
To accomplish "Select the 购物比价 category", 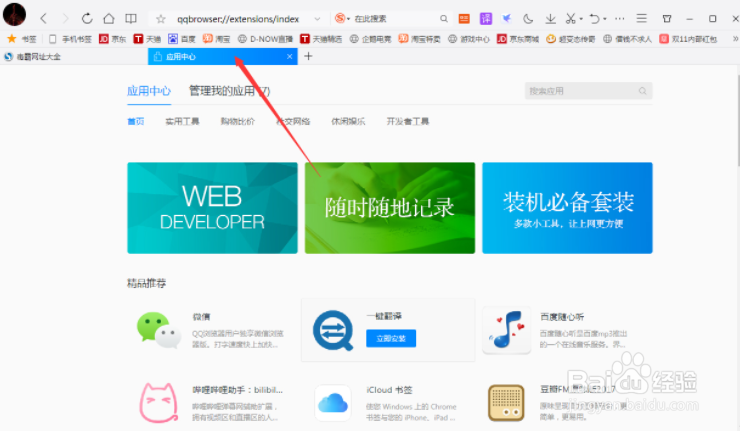I will [237, 121].
